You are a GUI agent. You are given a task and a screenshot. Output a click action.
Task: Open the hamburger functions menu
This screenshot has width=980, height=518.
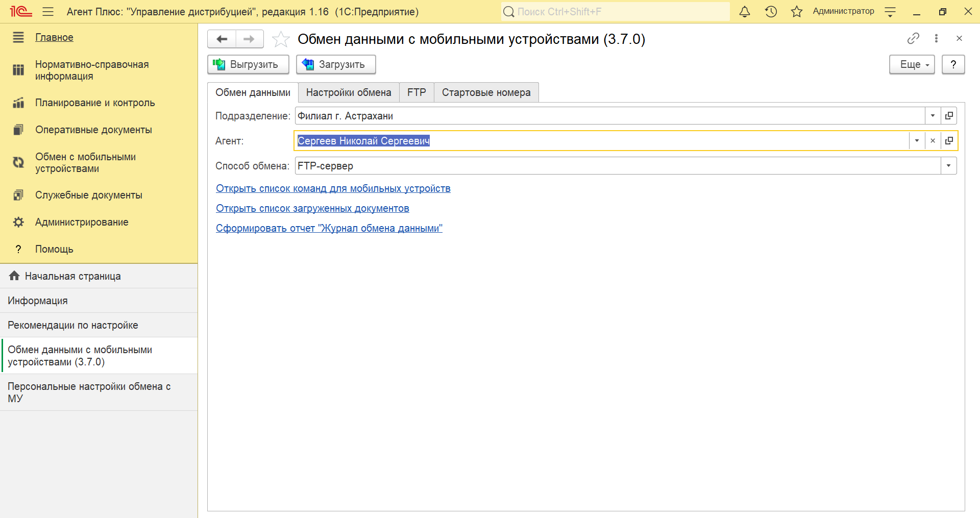click(x=48, y=12)
